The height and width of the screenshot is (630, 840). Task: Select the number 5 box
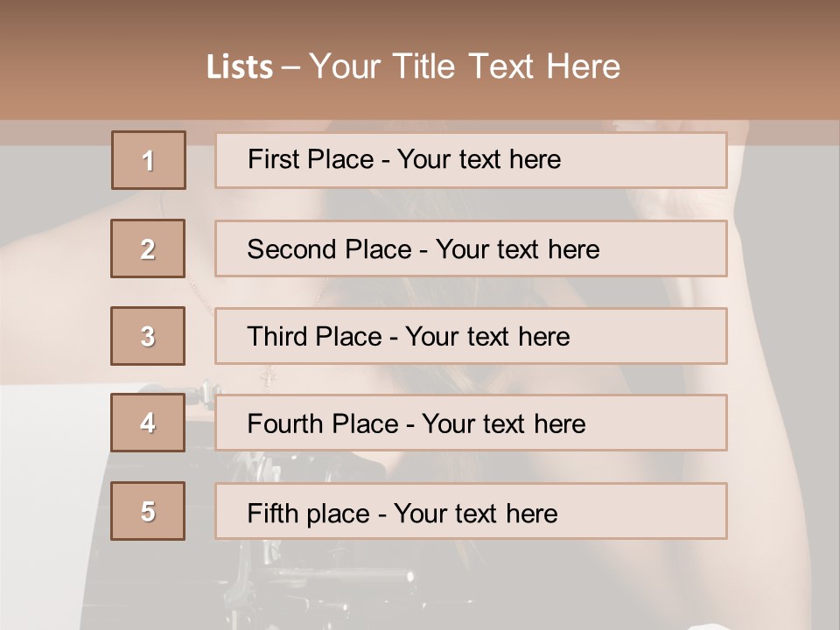[148, 511]
